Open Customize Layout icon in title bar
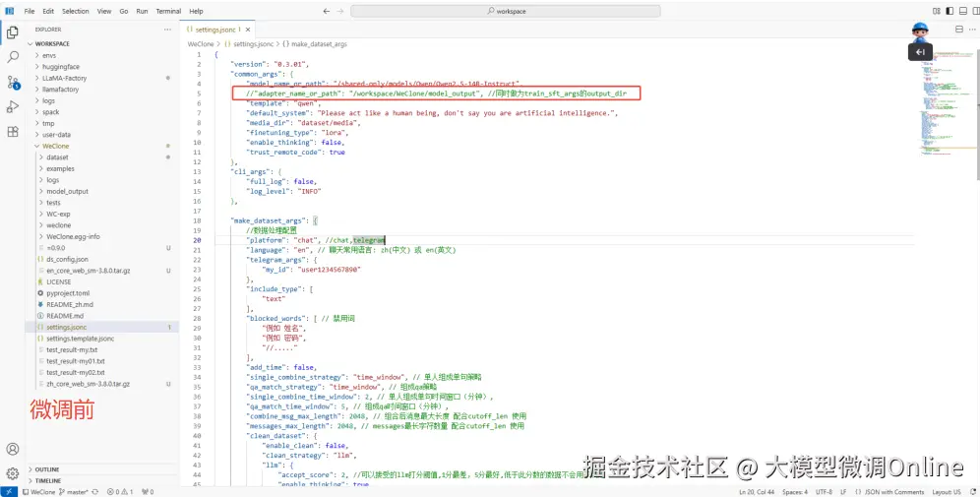 point(937,11)
